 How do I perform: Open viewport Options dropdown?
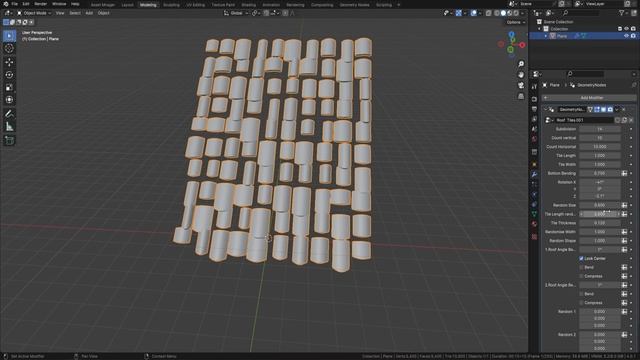[516, 22]
